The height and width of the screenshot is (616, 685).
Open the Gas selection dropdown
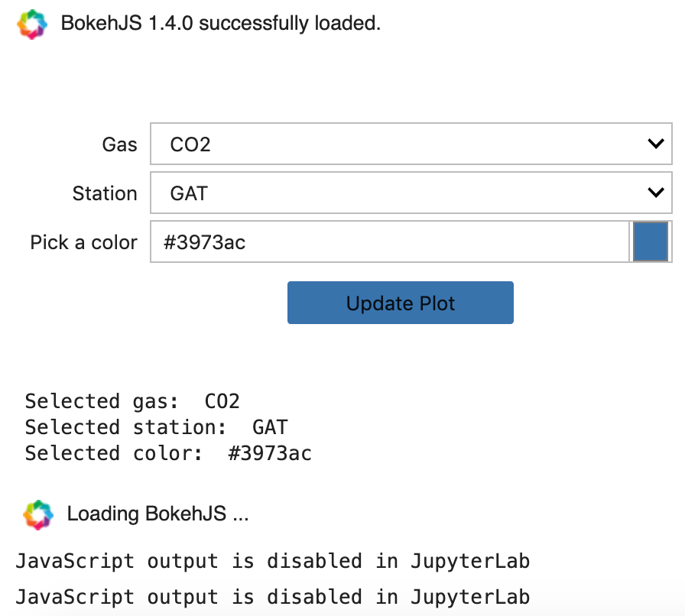click(411, 144)
